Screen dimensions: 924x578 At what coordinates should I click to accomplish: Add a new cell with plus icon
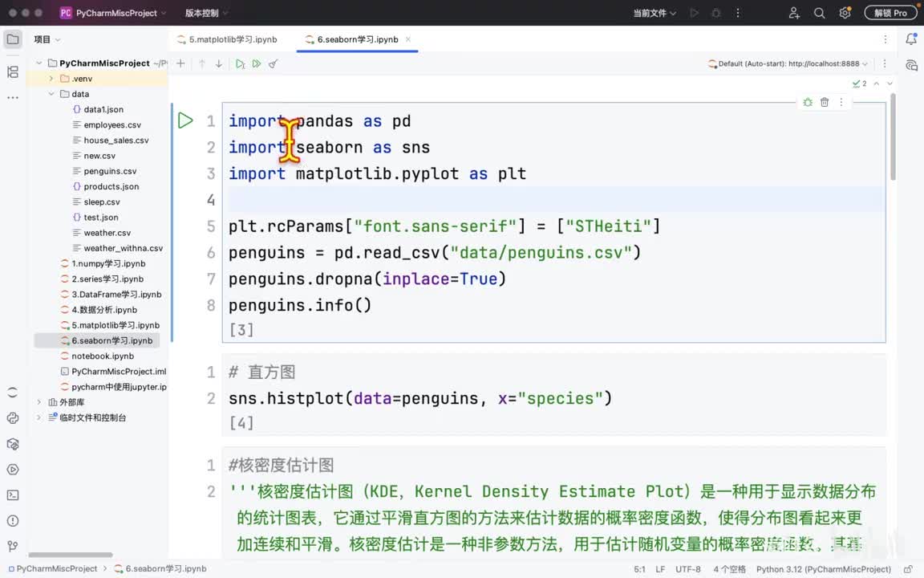(181, 63)
